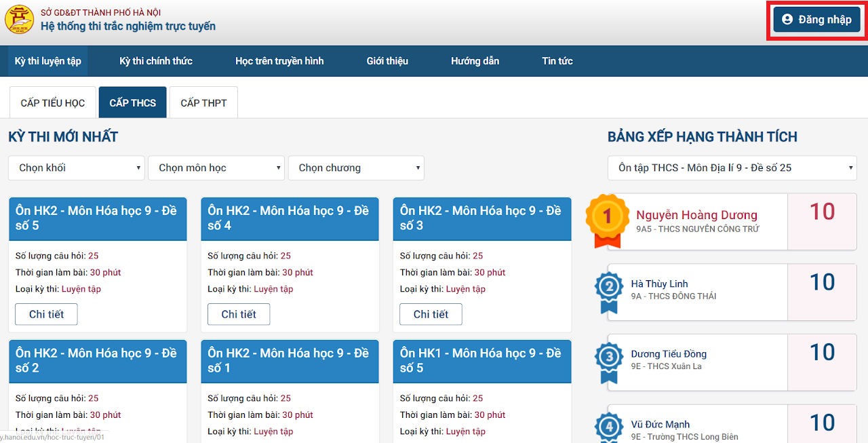
Task: Click the name Vũ Đức Mạnh
Action: (660, 424)
